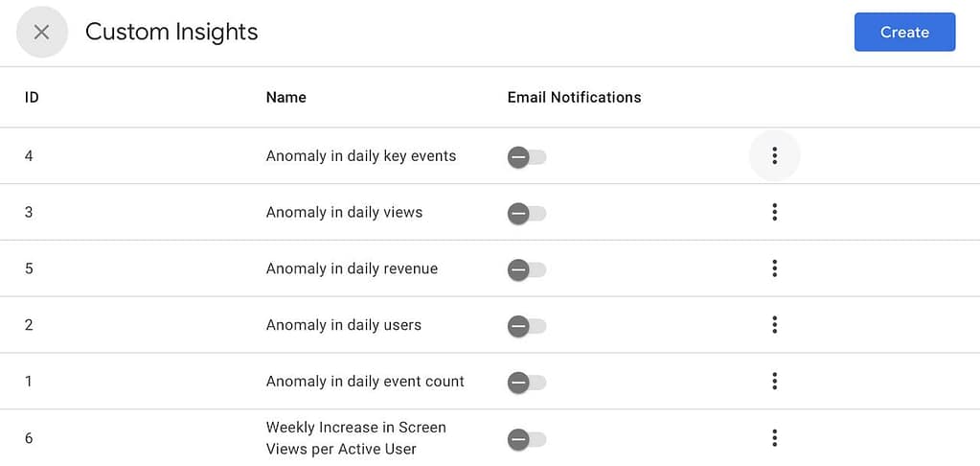
Task: Enable email notifications for Weekly Increase insight
Action: click(526, 439)
